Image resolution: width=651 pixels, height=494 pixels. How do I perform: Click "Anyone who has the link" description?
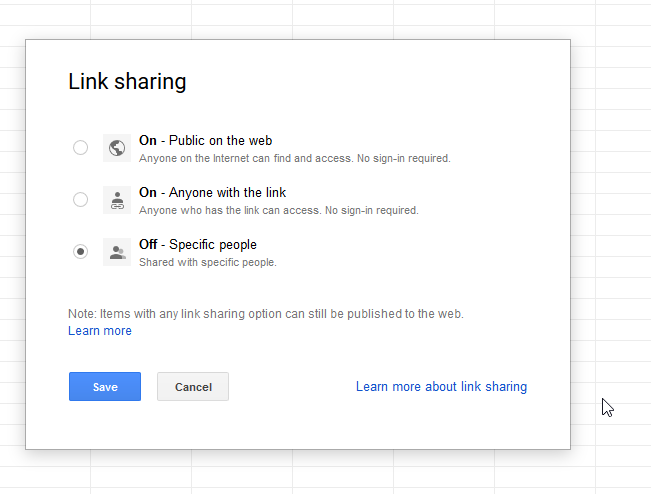(x=278, y=211)
